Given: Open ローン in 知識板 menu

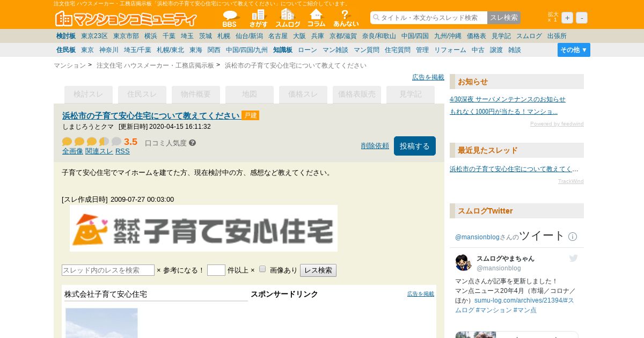Looking at the screenshot, I should [308, 50].
